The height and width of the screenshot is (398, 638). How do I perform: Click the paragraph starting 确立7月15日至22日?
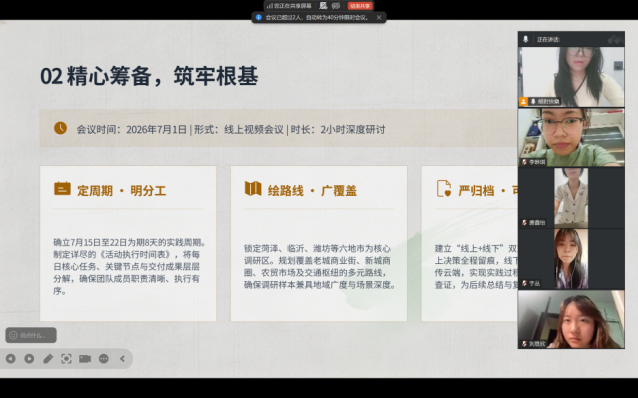tap(129, 267)
